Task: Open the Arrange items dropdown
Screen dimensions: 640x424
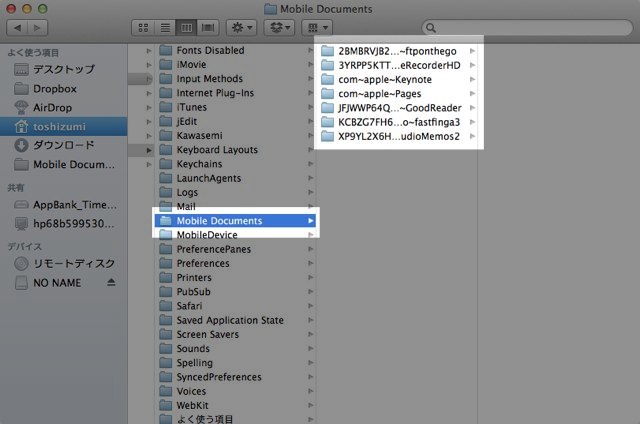Action: point(317,28)
